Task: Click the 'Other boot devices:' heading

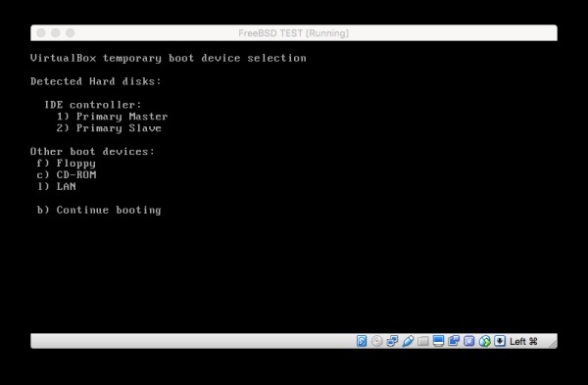Action: click(x=92, y=152)
